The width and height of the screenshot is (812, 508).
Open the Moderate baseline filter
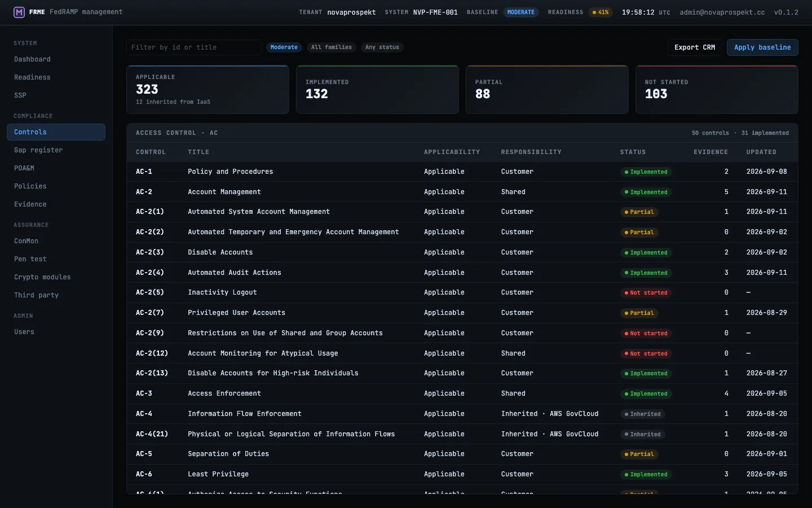[284, 47]
